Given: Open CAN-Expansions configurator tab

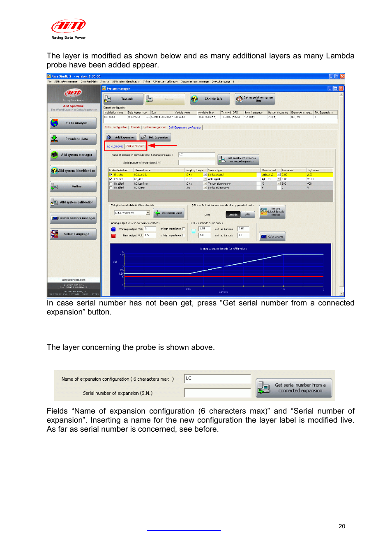Looking at the screenshot, I should [x=185, y=127].
